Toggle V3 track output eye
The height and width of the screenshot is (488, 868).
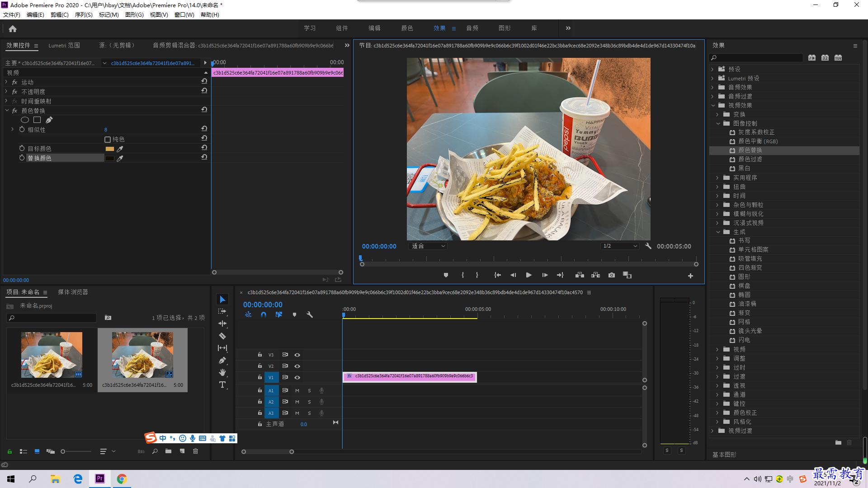pos(297,355)
